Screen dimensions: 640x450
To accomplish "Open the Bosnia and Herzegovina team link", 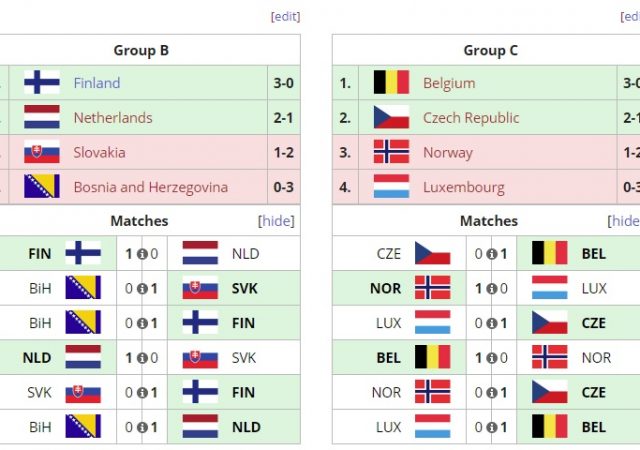I will tap(150, 187).
